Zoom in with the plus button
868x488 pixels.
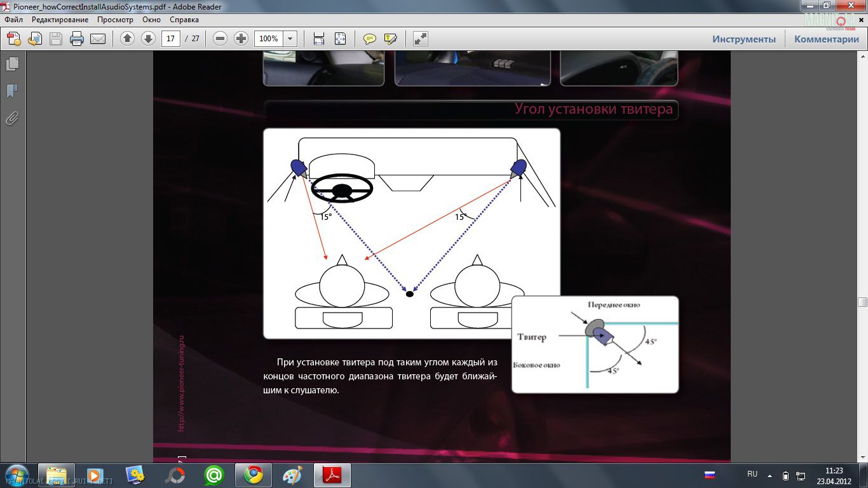pos(241,39)
